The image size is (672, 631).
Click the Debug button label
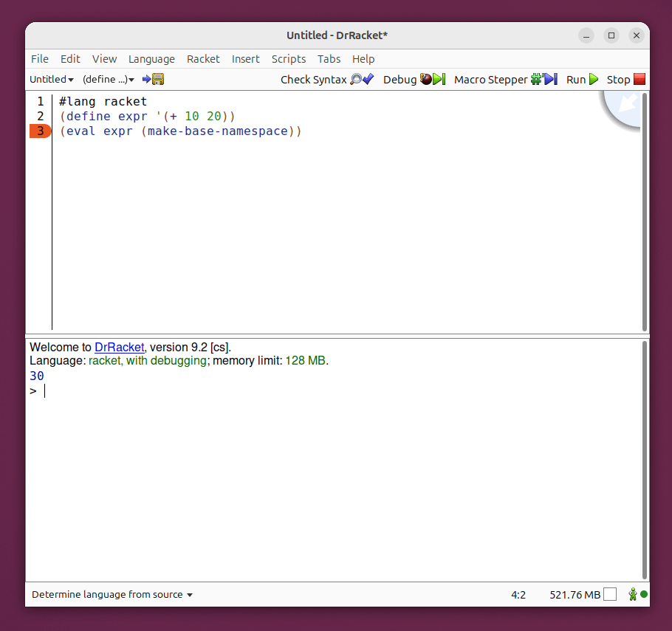click(400, 80)
